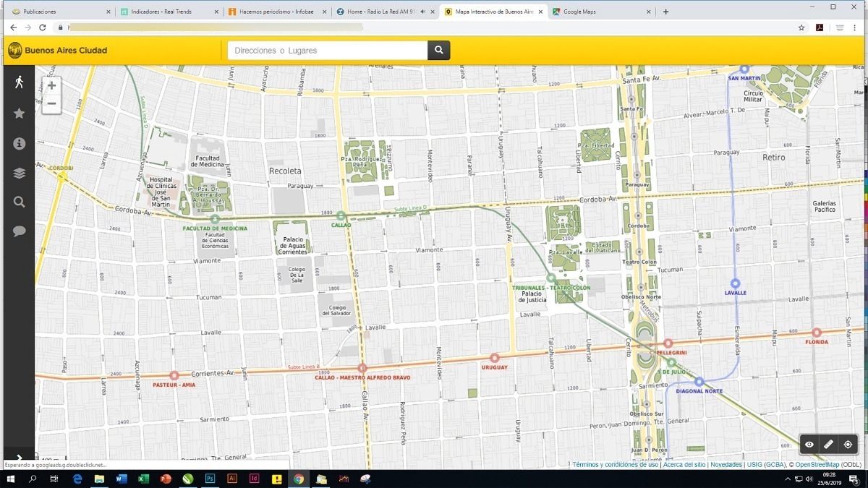Click the Pasteur - AMIA station marker
Screen dimensions: 868x488
(x=174, y=375)
